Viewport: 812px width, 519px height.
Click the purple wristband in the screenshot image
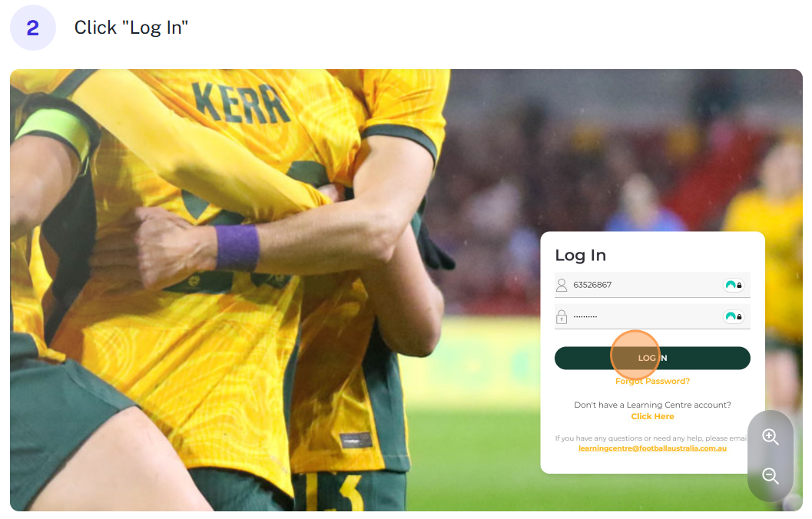pyautogui.click(x=237, y=248)
